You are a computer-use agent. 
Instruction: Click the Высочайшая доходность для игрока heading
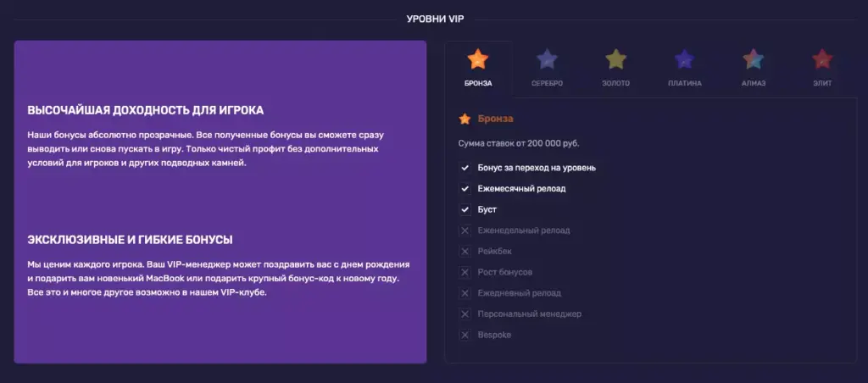click(x=146, y=111)
